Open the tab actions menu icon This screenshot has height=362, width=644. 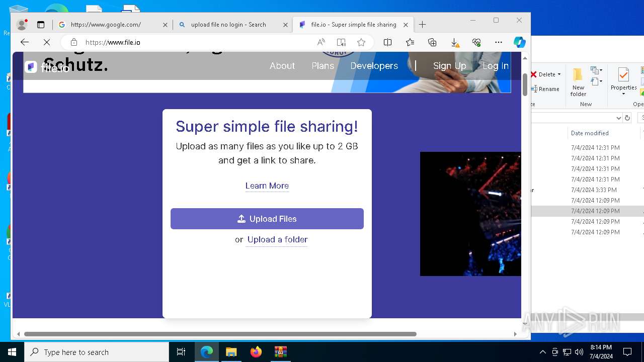[41, 24]
